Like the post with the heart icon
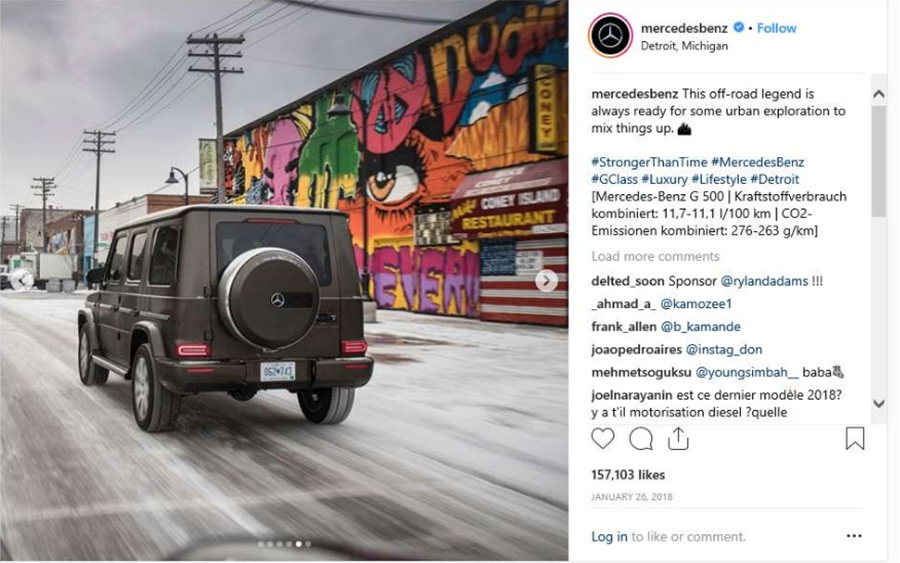The height and width of the screenshot is (563, 900). 603,438
